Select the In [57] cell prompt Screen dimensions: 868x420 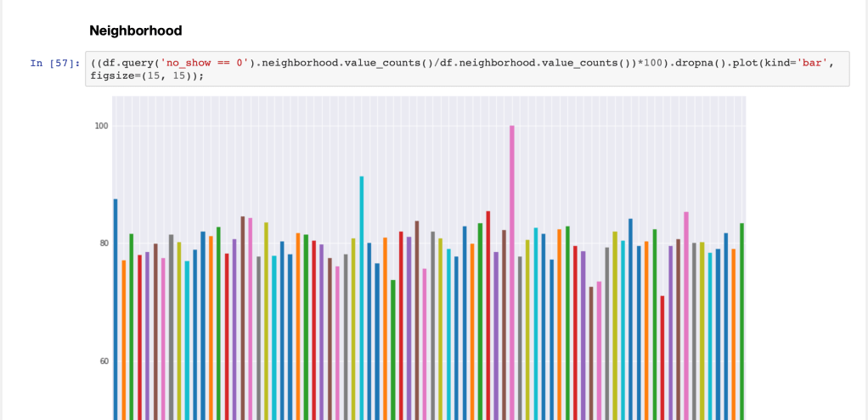(x=55, y=63)
